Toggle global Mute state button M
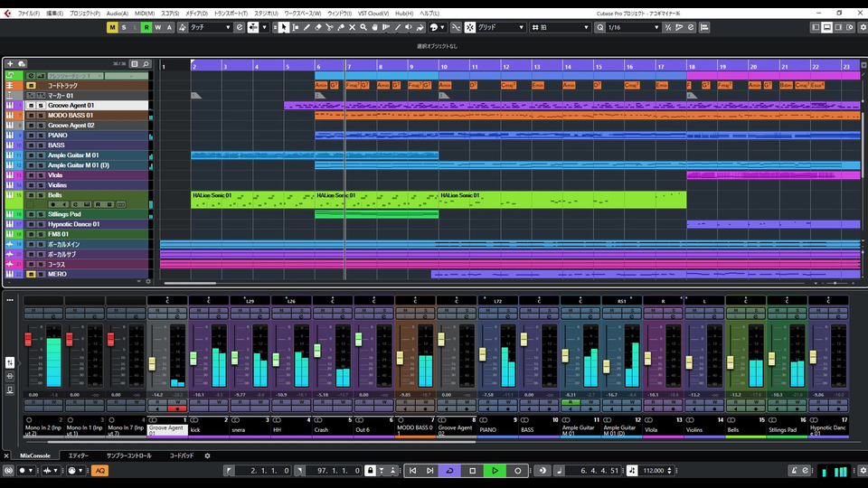 pyautogui.click(x=112, y=27)
